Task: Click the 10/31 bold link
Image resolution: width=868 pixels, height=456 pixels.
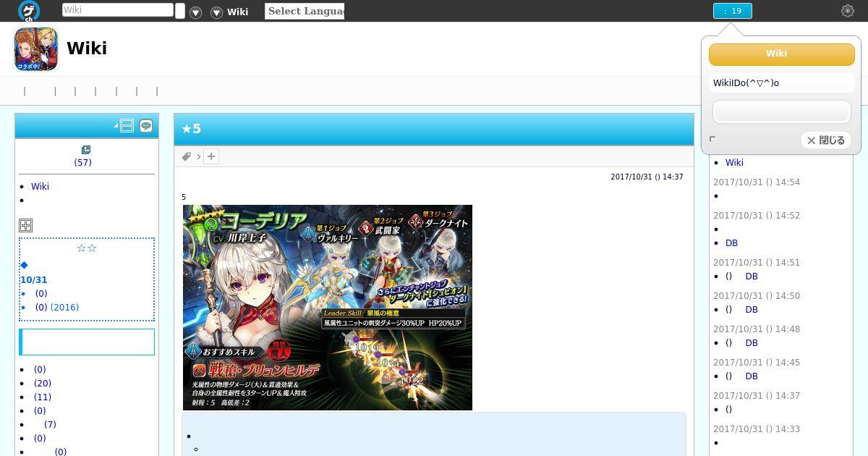Action: point(33,279)
